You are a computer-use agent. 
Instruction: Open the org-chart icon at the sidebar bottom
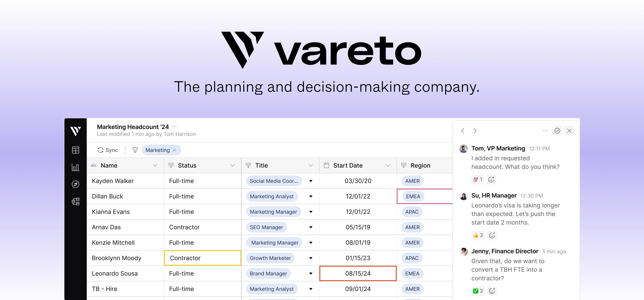(76, 201)
